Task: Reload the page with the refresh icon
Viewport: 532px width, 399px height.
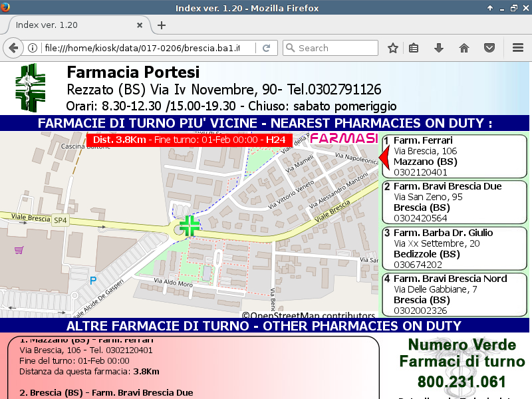Action: 266,48
